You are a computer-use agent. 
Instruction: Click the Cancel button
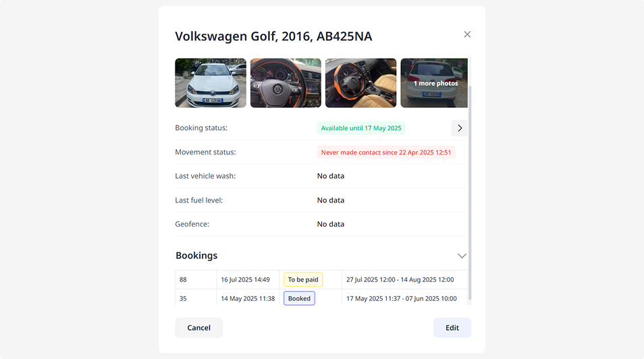coord(198,328)
